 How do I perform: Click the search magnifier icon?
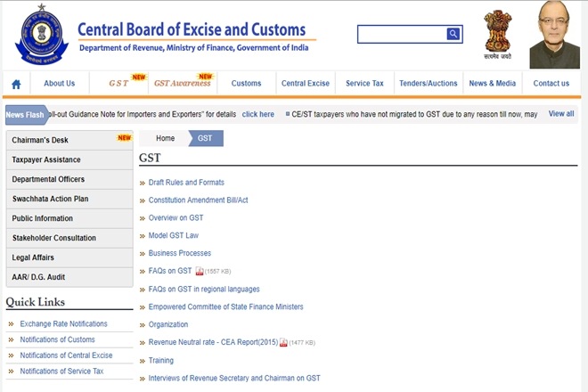453,34
